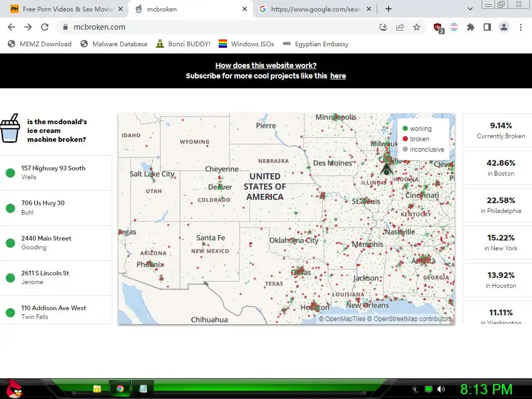
Task: Bookmark this page with the star icon
Action: coord(417,27)
